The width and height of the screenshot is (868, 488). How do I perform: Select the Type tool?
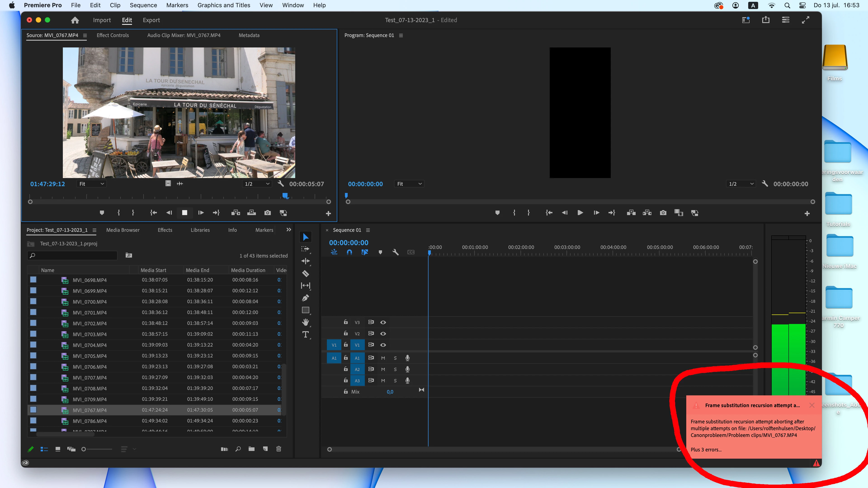coord(305,334)
